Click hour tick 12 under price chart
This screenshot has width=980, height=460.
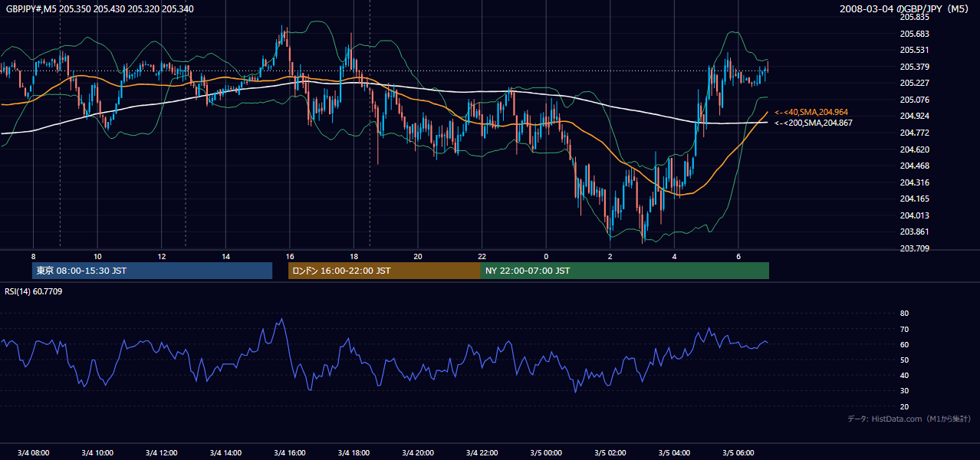pyautogui.click(x=161, y=256)
